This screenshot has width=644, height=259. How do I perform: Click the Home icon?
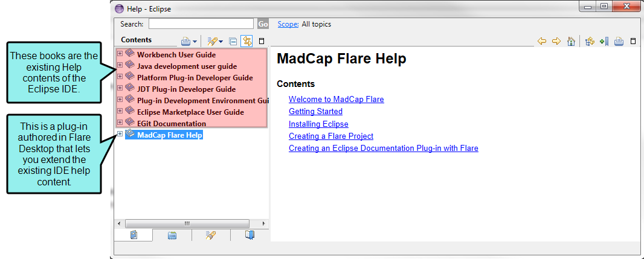(x=571, y=41)
